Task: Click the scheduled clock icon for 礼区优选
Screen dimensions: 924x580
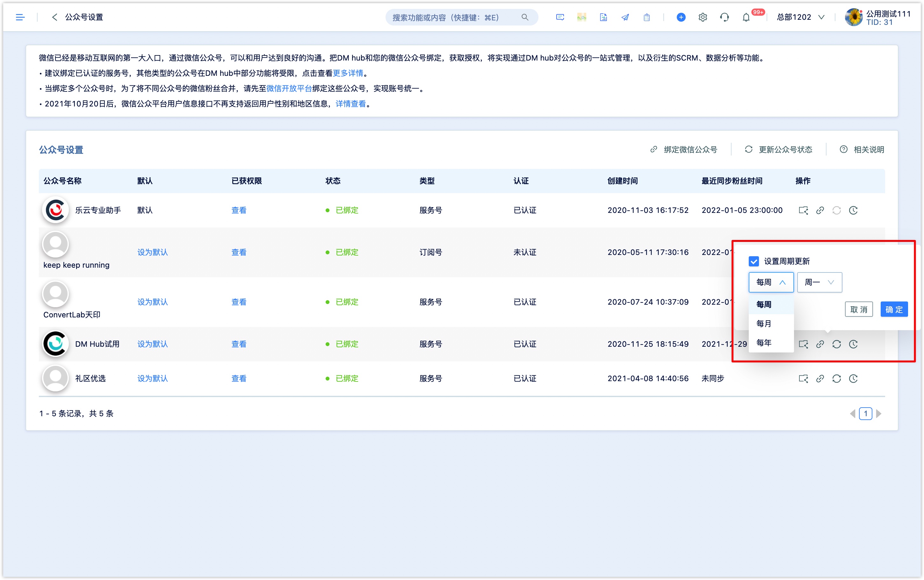Action: (x=853, y=379)
